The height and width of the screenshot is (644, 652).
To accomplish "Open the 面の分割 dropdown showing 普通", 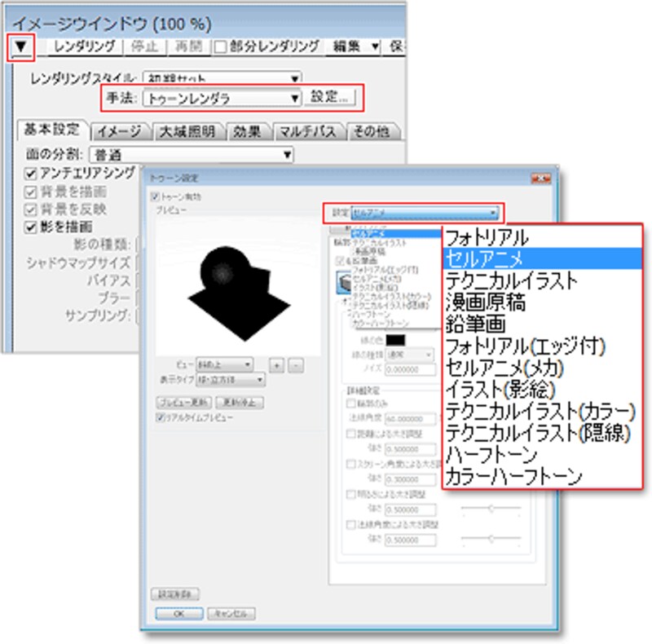I will (x=192, y=155).
